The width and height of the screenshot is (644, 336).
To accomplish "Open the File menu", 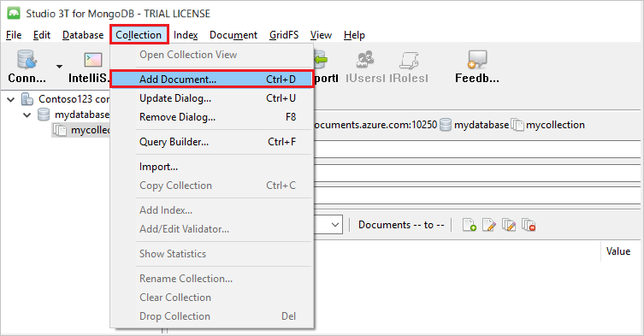I will coord(14,35).
